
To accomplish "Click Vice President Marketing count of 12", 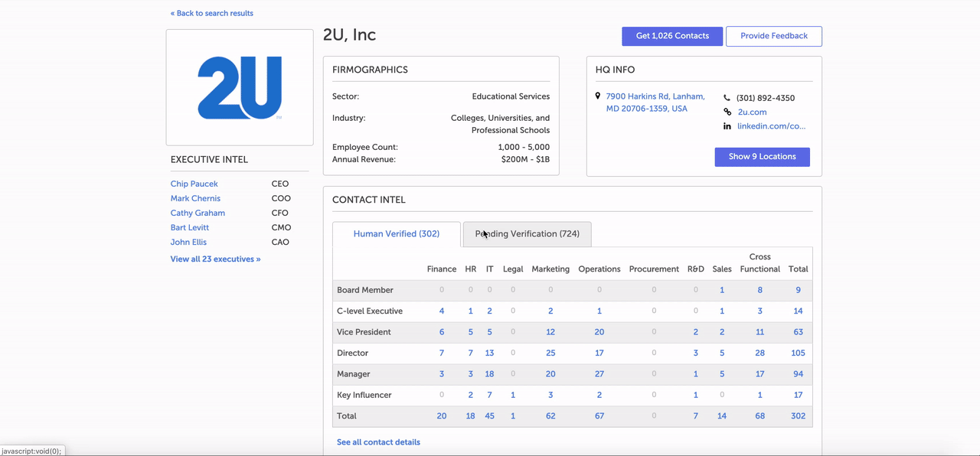I will [550, 332].
